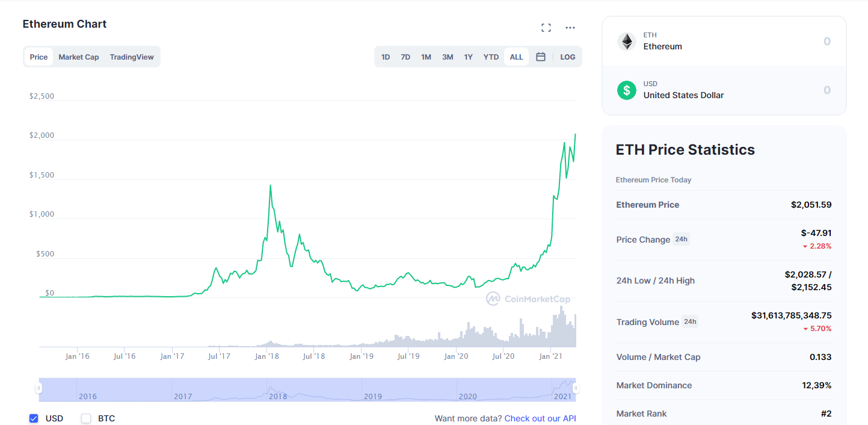Click the 24h badge beside Trading Volume

(x=690, y=321)
